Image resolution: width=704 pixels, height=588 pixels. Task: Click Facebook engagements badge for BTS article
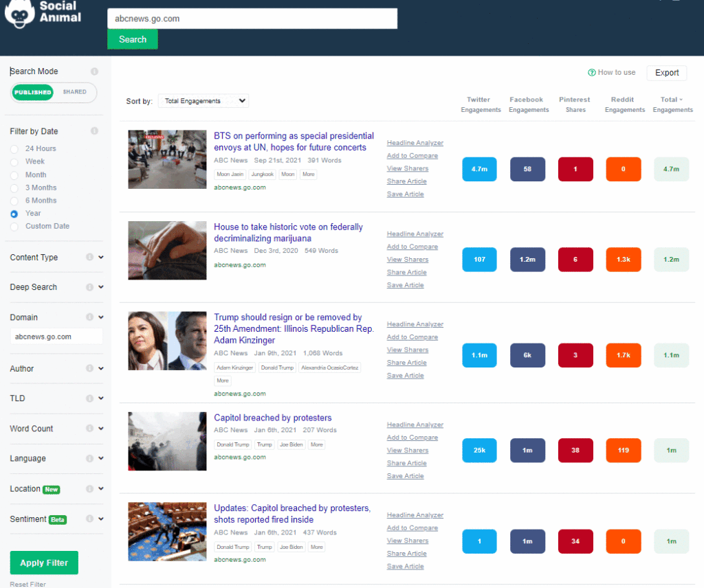tap(527, 169)
